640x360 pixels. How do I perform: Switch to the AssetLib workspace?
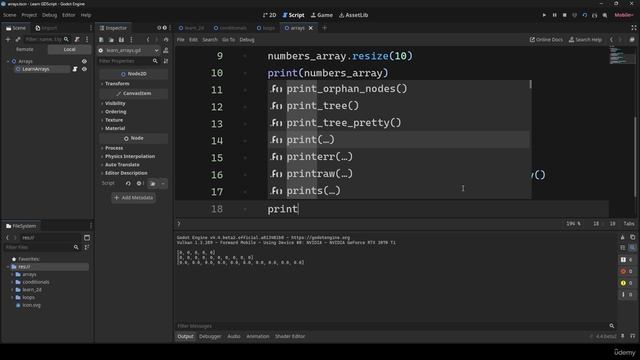(x=353, y=15)
